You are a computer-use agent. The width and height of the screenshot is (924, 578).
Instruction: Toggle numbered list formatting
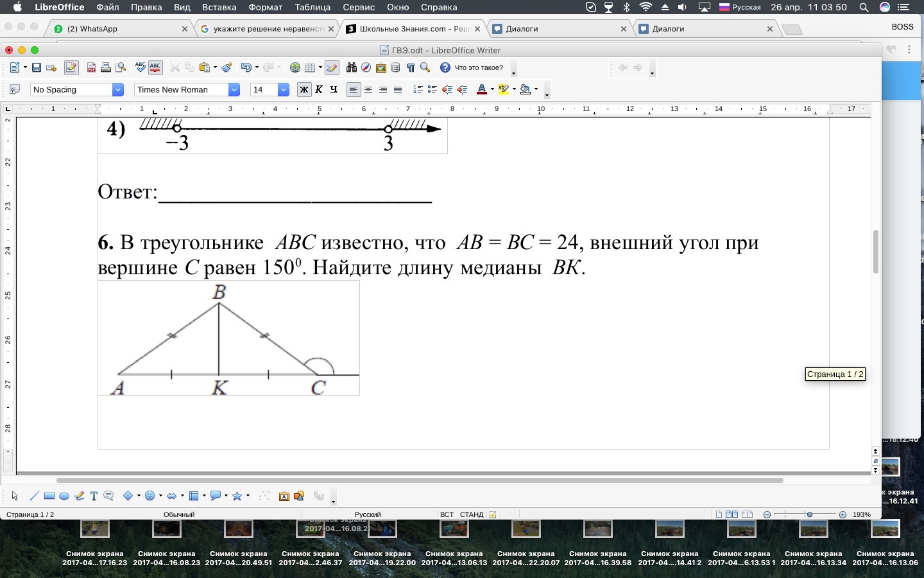click(418, 90)
